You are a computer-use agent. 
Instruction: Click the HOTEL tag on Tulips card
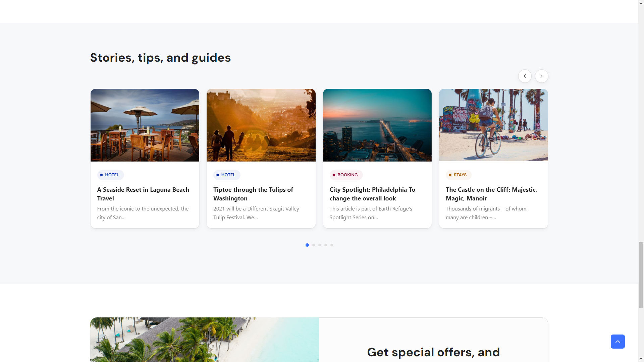click(227, 175)
